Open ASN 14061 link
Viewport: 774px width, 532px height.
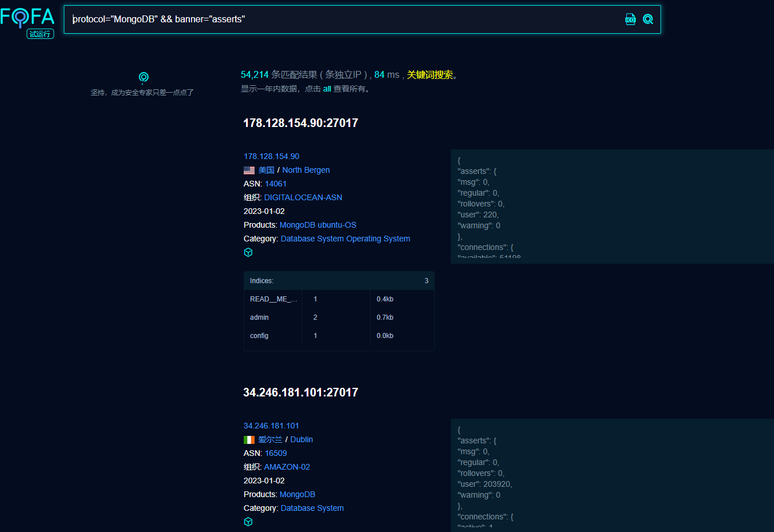(x=276, y=184)
